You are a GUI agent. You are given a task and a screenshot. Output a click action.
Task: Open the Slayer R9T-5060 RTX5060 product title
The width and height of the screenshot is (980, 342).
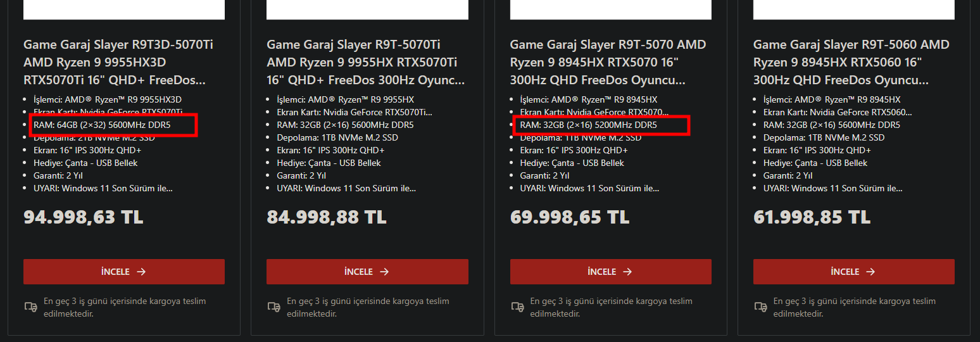point(851,63)
